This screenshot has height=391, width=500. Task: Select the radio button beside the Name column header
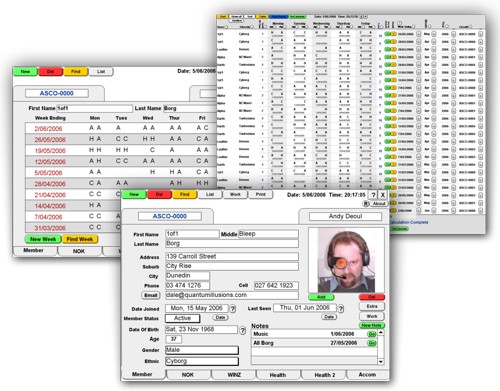coord(226,27)
